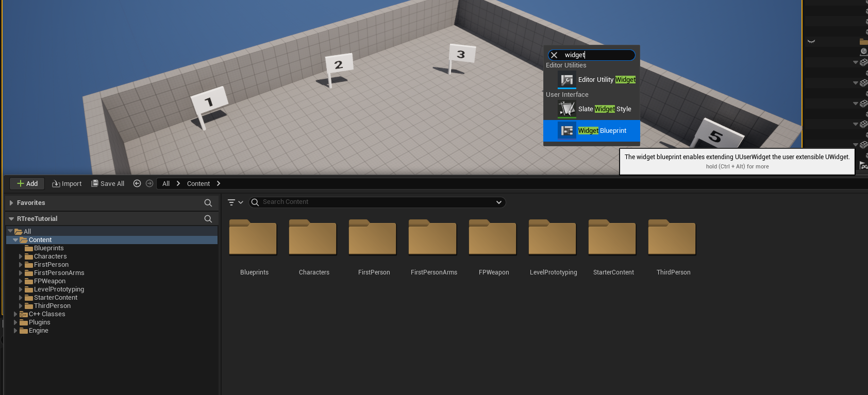Viewport: 868px width, 395px height.
Task: Choose Editor Utility Widget from the menu
Action: (x=592, y=80)
